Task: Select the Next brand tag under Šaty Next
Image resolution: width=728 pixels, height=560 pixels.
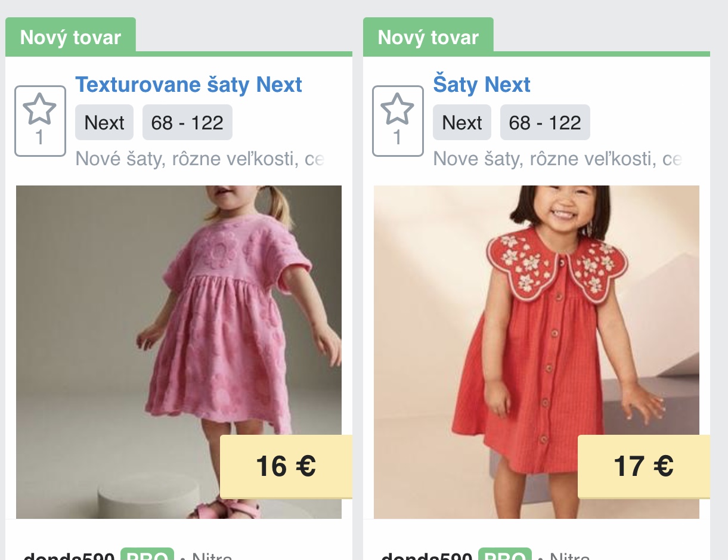Action: tap(462, 123)
